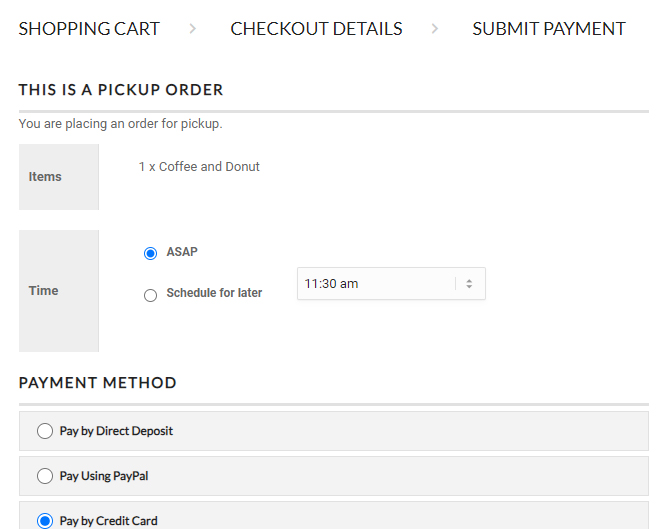666x529 pixels.
Task: Click the 1 x Coffee and Donut item
Action: coord(199,167)
